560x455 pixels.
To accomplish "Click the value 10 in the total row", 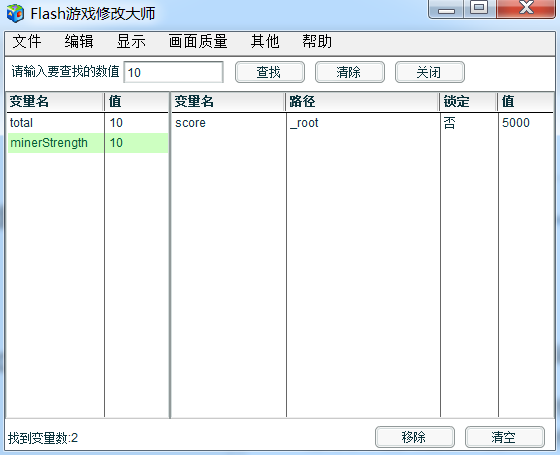I will [116, 123].
